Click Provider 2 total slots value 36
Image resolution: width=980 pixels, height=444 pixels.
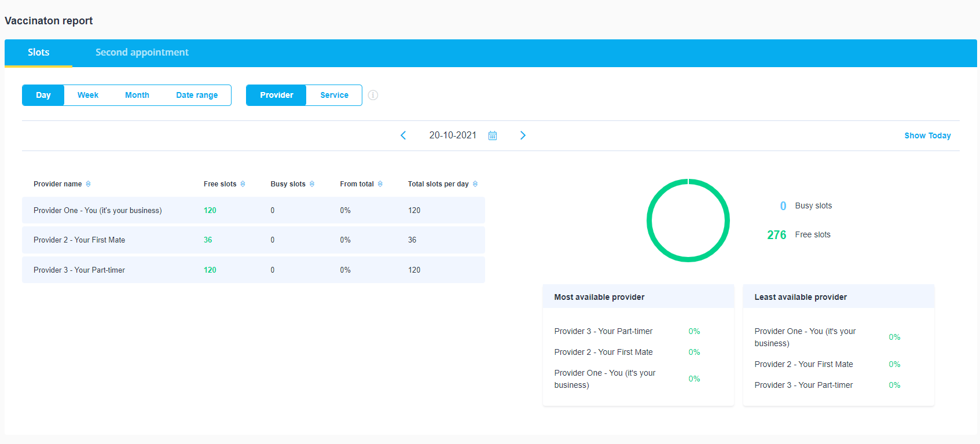412,240
